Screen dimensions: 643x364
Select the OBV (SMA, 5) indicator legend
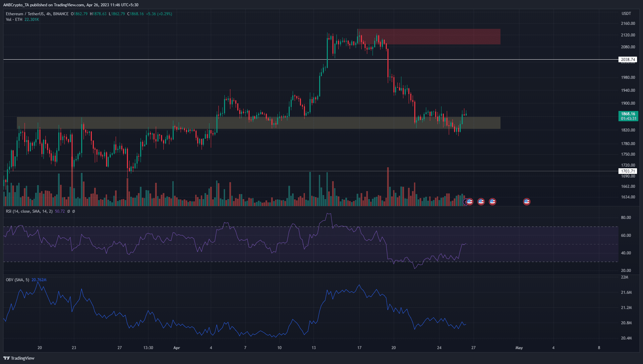(x=18, y=280)
